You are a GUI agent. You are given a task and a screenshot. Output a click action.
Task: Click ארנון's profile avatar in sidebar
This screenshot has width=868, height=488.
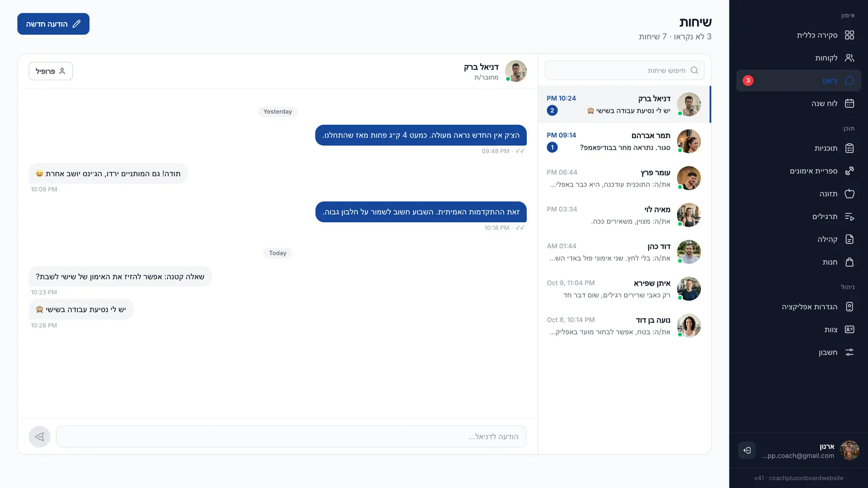tap(850, 451)
